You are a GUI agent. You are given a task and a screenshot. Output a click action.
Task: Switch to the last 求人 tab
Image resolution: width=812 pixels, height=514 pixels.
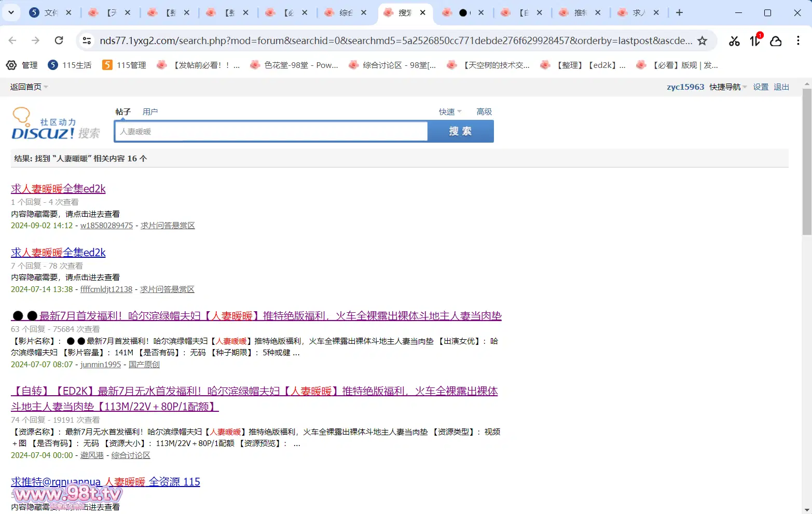tap(631, 12)
